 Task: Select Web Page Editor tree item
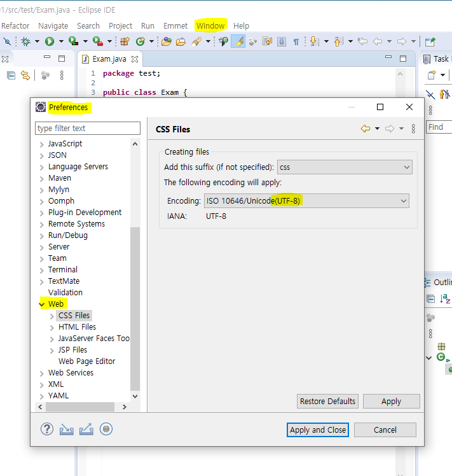pyautogui.click(x=86, y=361)
